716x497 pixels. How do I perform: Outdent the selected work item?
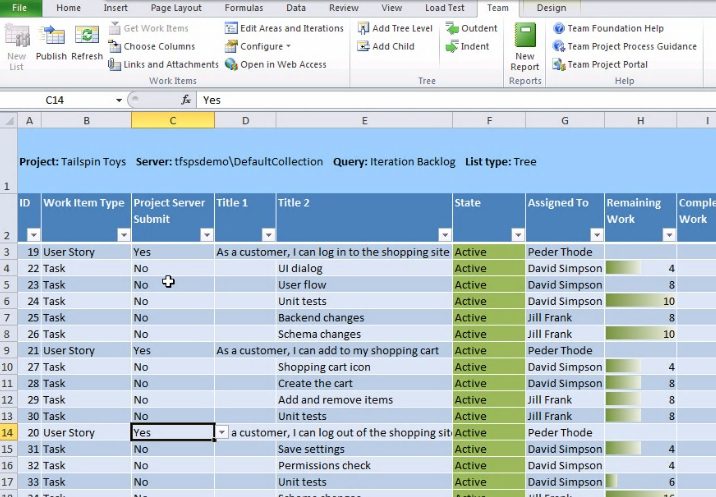tap(471, 28)
